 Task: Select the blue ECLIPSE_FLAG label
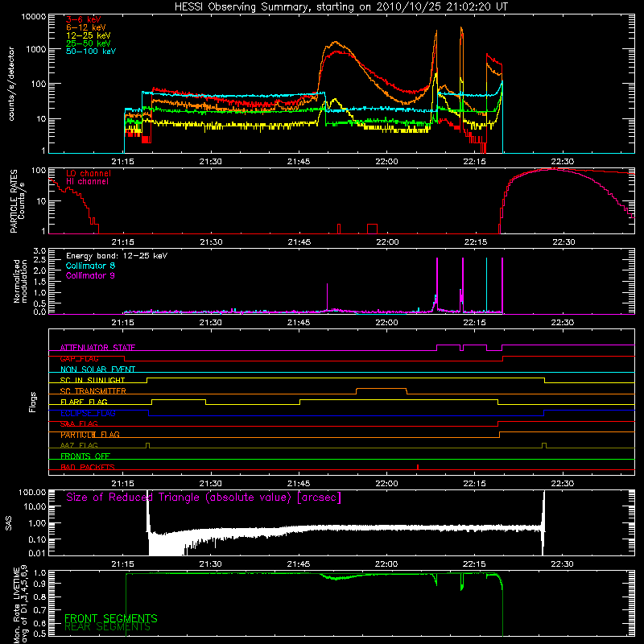pyautogui.click(x=88, y=413)
